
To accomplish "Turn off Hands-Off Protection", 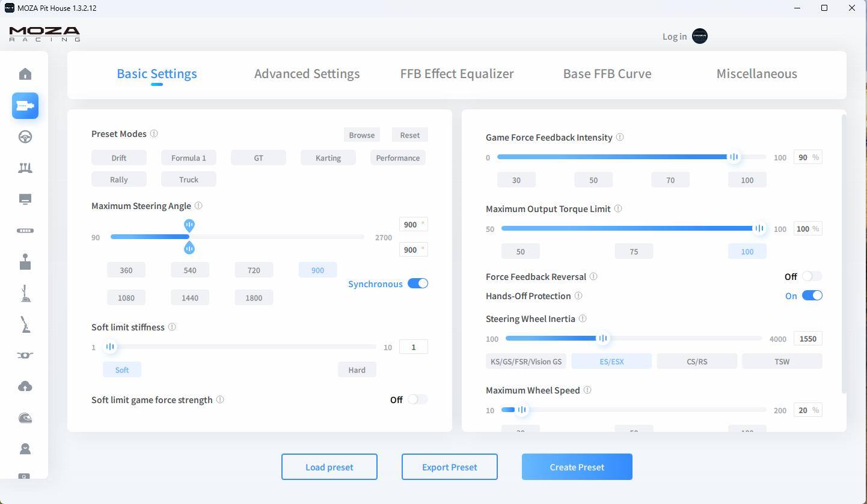I will pos(812,296).
